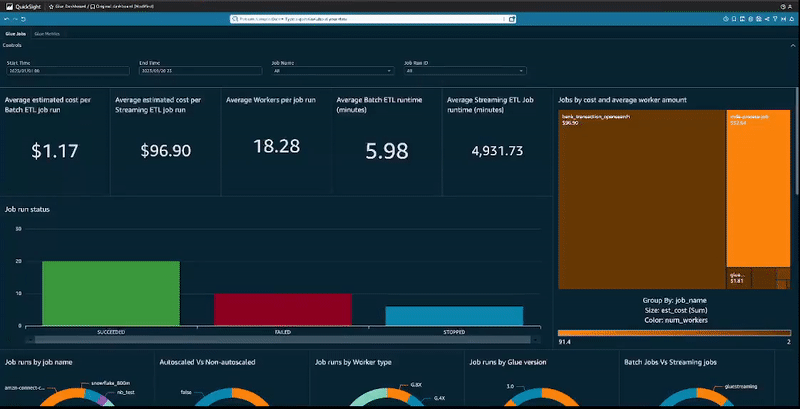Viewport: 800px width, 409px height.
Task: Open the Job Name dropdown
Action: [333, 71]
